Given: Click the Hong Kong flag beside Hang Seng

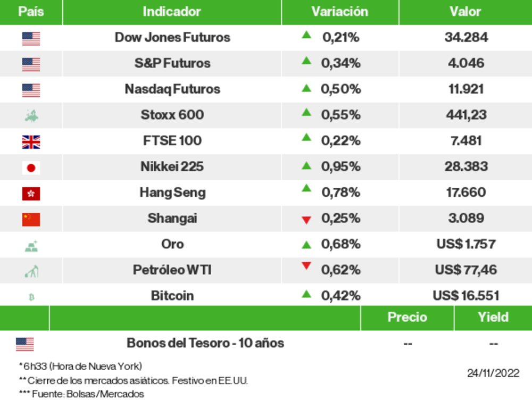Looking at the screenshot, I should click(31, 194).
